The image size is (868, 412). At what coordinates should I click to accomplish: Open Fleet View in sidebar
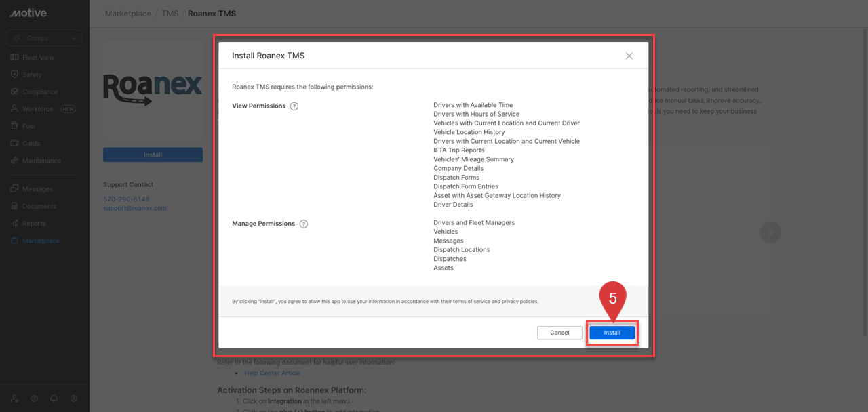(38, 58)
